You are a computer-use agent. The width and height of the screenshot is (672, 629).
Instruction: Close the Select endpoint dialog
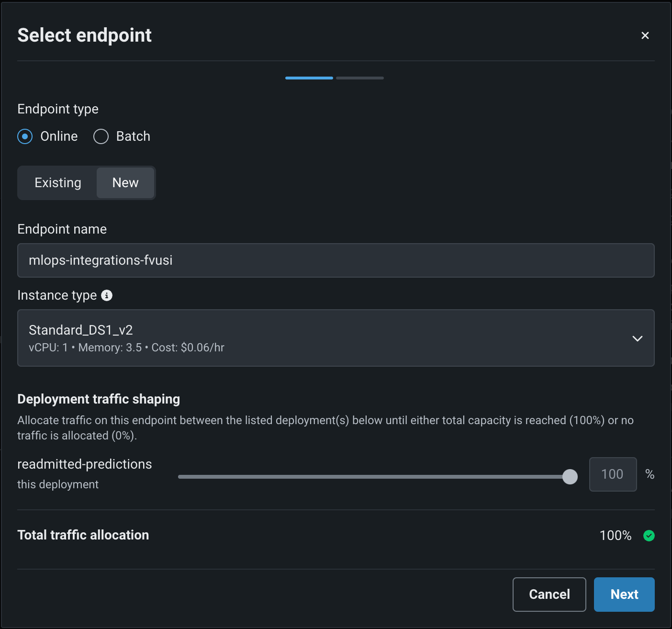[x=645, y=35]
